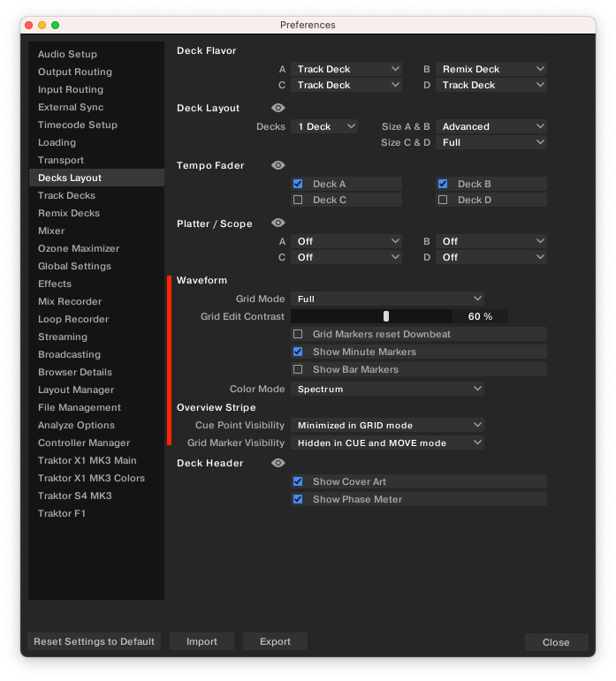Click the eye icon beside Tempo Fader
This screenshot has width=616, height=681.
pyautogui.click(x=278, y=165)
